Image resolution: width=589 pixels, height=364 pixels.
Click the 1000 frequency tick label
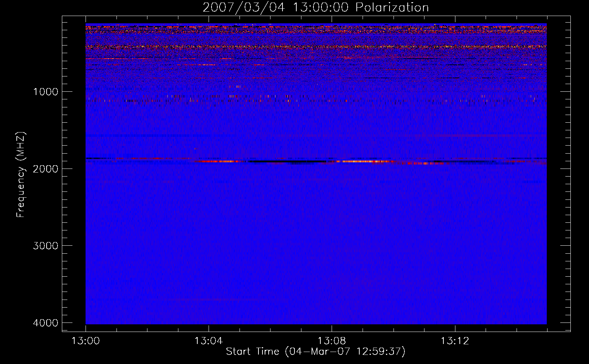coord(46,92)
